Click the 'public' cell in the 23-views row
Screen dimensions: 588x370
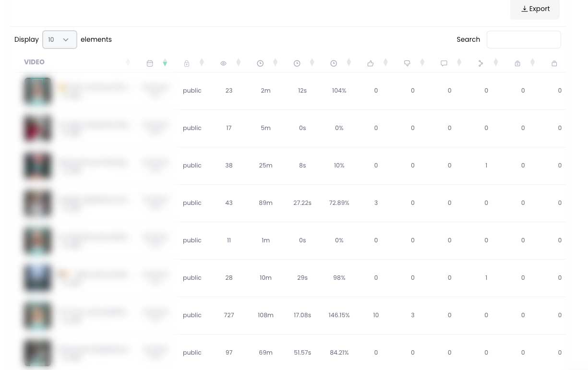(192, 91)
